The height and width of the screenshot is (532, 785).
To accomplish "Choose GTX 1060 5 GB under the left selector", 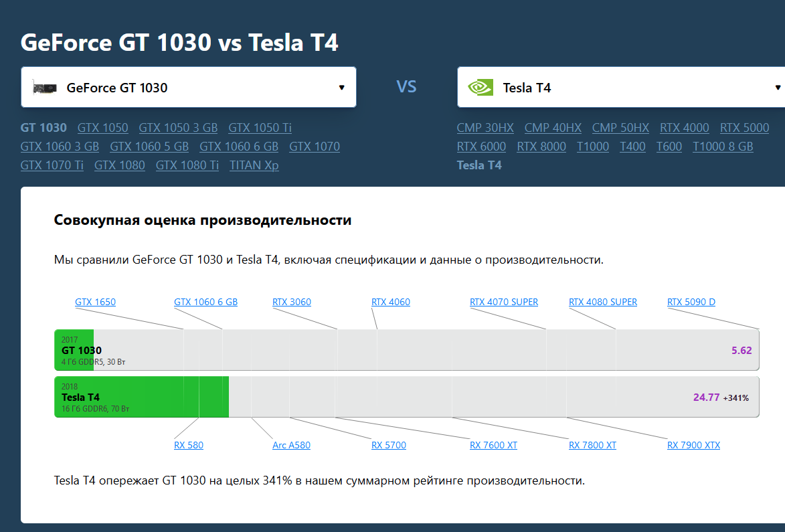I will click(149, 147).
